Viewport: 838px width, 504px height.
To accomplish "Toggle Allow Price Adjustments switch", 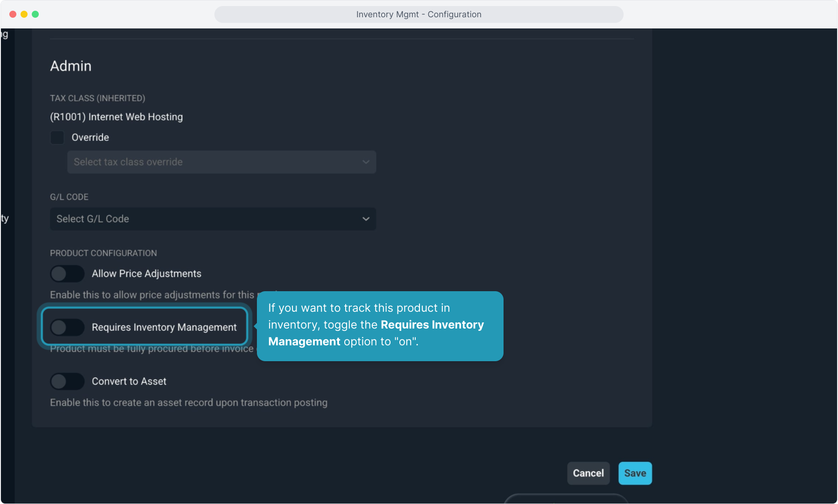I will click(x=67, y=274).
